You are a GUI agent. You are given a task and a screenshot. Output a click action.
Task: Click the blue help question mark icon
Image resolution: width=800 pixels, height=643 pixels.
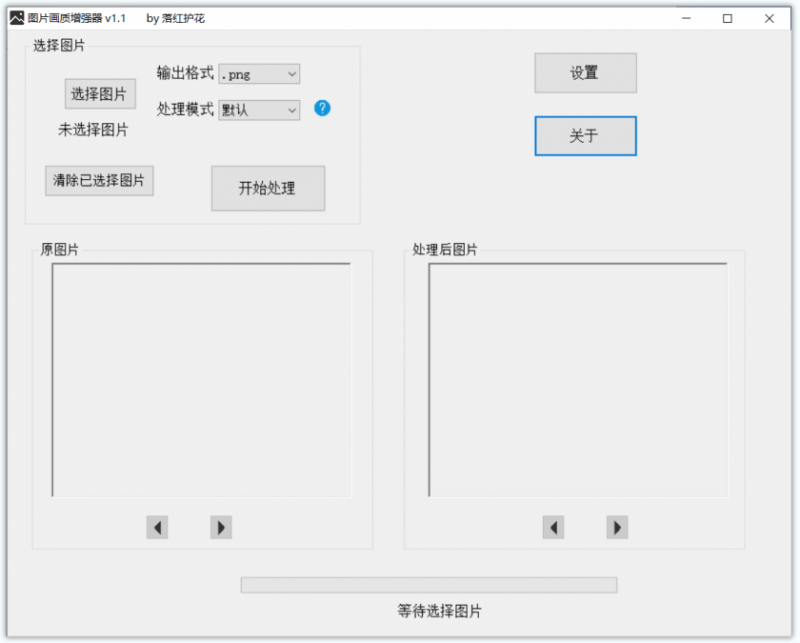tap(322, 108)
